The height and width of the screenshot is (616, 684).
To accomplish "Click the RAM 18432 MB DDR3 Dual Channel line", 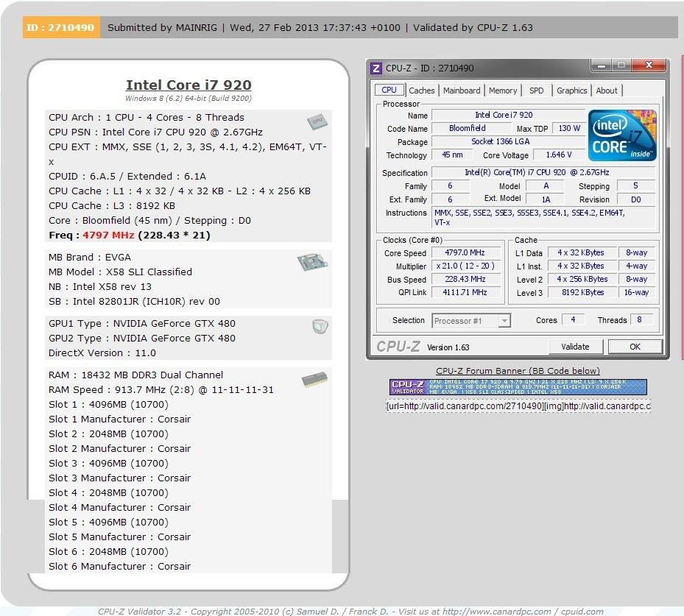I will point(135,375).
